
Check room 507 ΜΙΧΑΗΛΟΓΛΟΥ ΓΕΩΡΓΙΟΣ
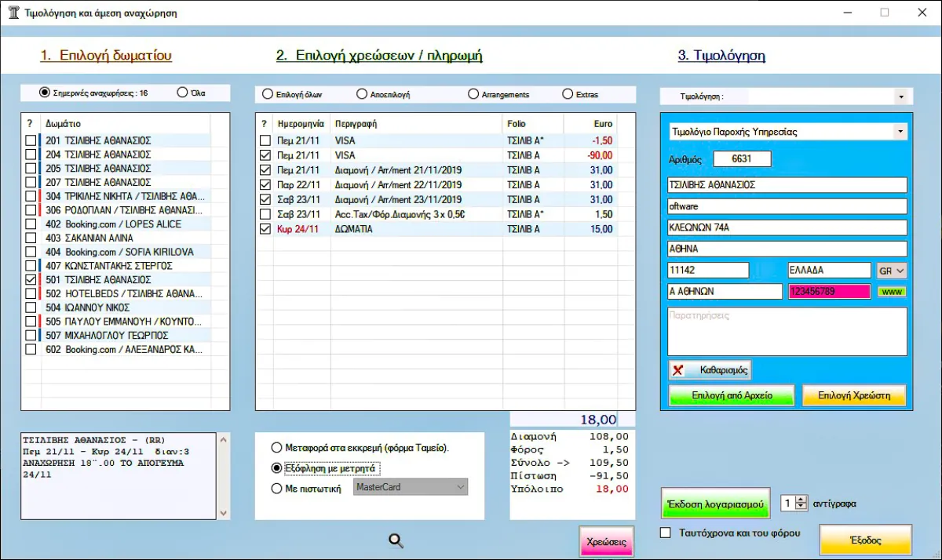[x=31, y=336]
